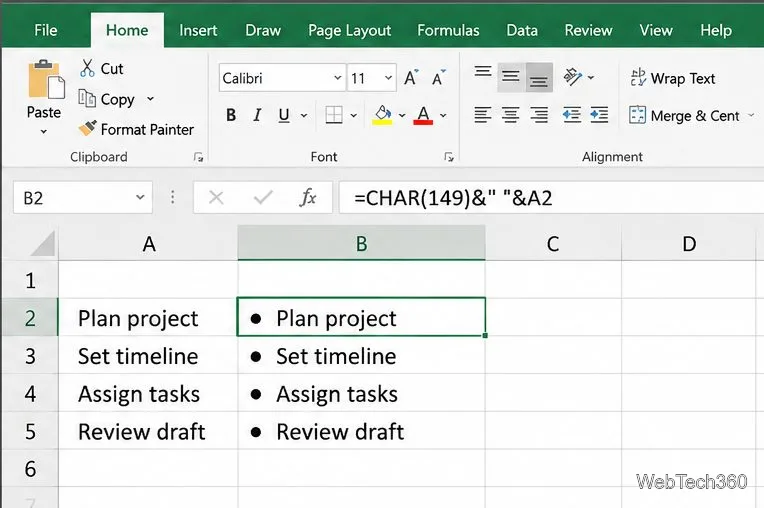This screenshot has width=764, height=508.
Task: Apply the Borders icon
Action: [x=334, y=115]
